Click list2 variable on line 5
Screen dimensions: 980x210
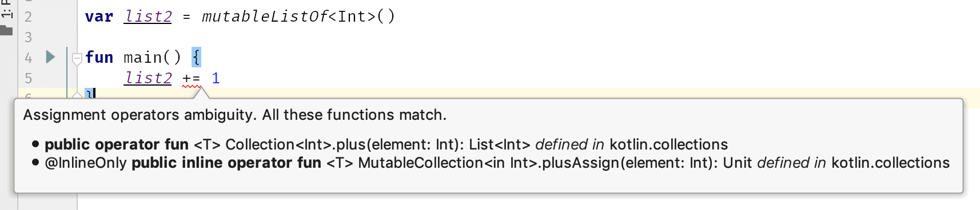tap(148, 78)
